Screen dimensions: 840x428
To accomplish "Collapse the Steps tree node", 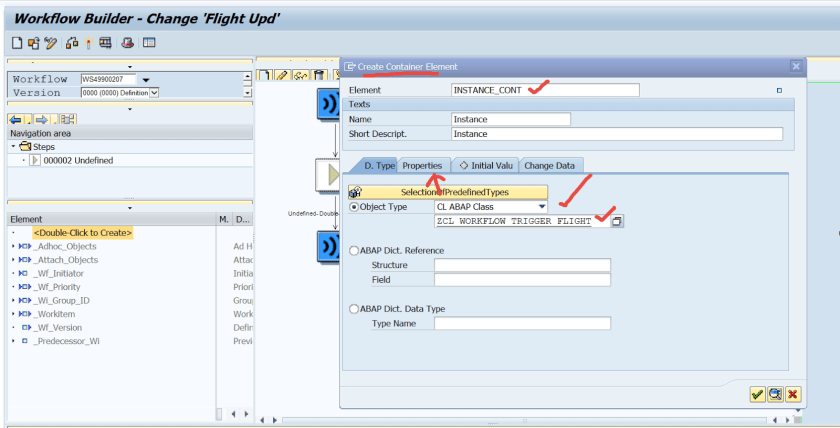I will (13, 146).
